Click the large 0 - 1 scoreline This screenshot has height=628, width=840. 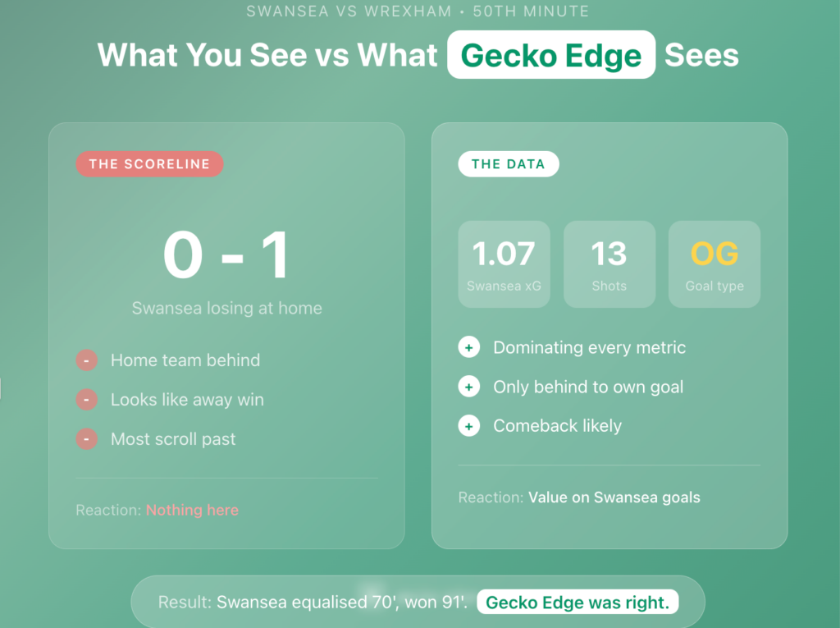click(226, 255)
